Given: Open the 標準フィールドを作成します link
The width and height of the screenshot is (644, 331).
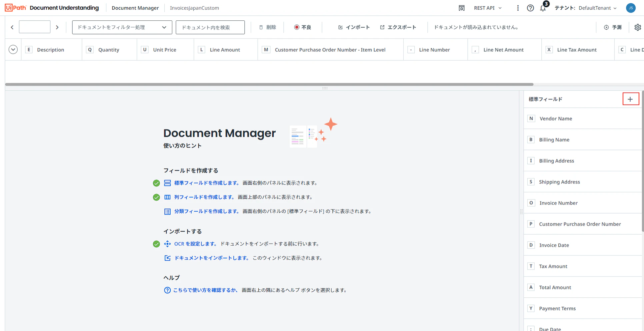Looking at the screenshot, I should (207, 183).
